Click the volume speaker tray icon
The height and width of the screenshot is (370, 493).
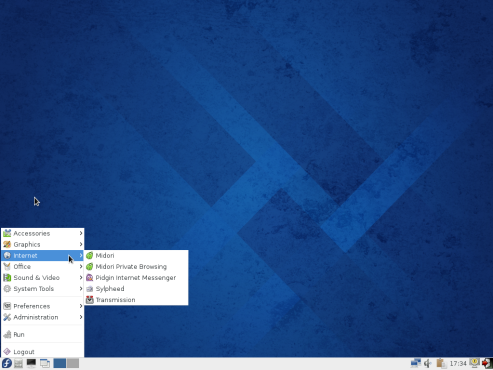click(x=428, y=363)
